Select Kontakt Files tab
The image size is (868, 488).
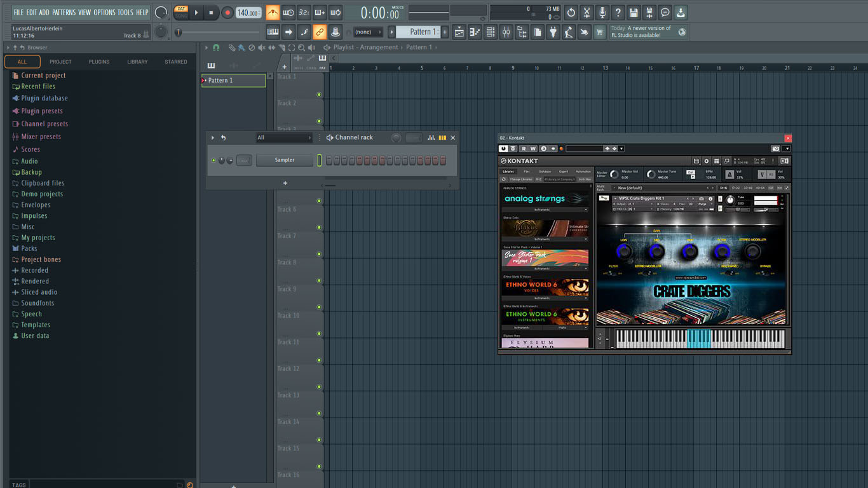point(527,171)
